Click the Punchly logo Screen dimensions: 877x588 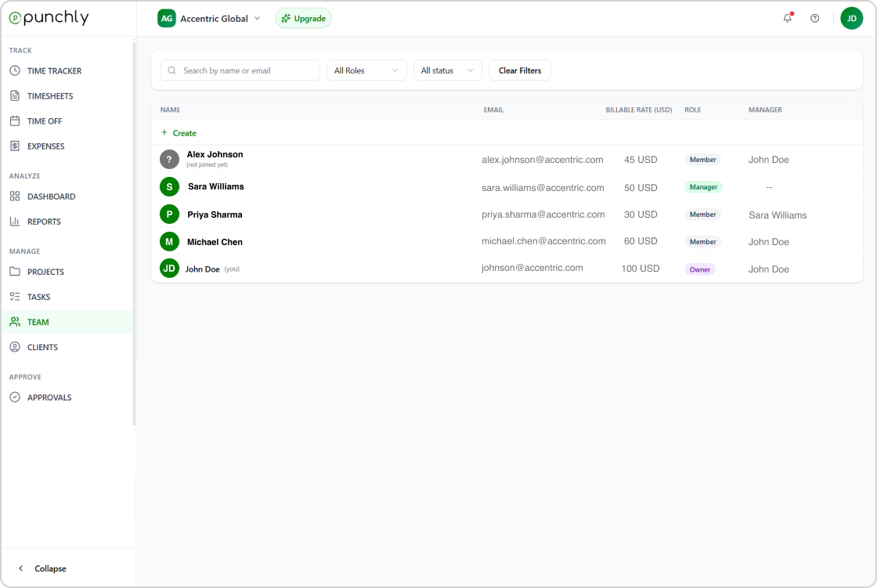tap(49, 18)
